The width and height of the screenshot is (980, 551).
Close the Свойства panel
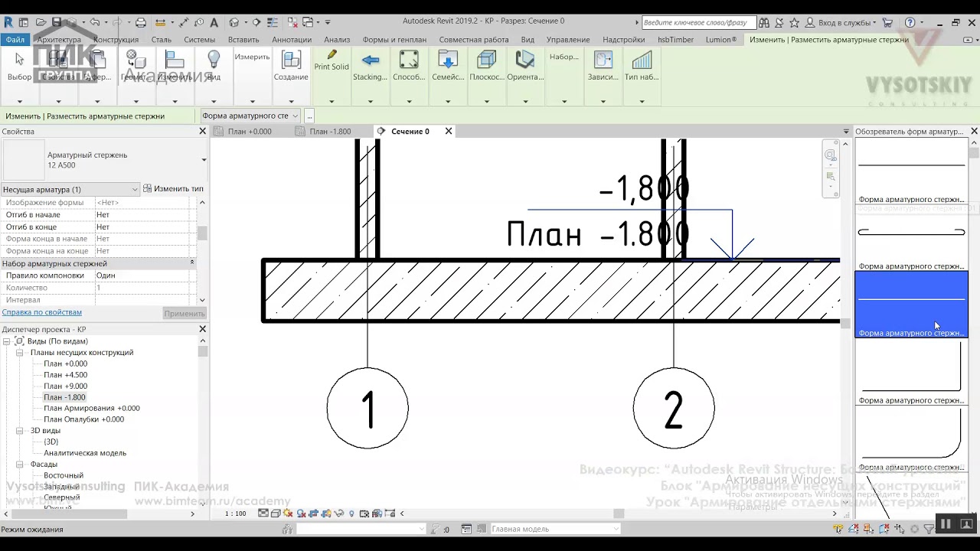(203, 132)
